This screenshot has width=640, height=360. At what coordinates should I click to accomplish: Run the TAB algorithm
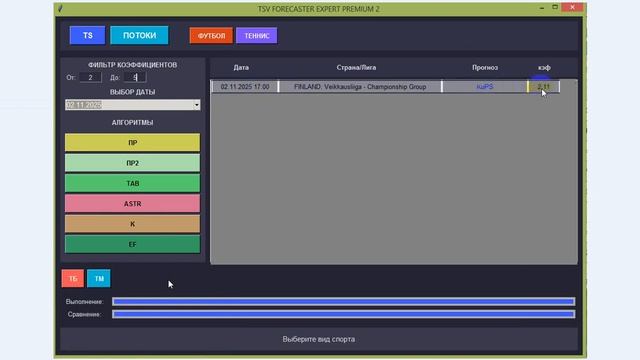pos(133,183)
